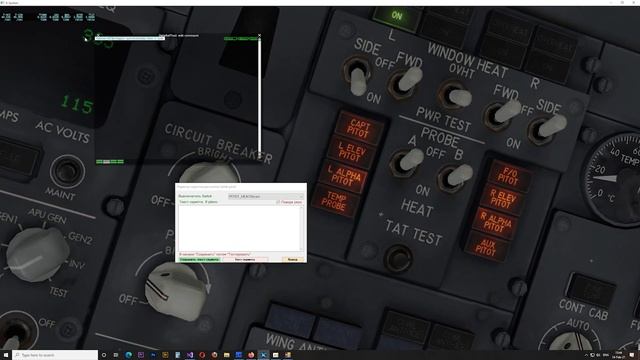This screenshot has height=360, width=640.
Task: Flip the R SIDE window heat switch
Action: (x=547, y=129)
